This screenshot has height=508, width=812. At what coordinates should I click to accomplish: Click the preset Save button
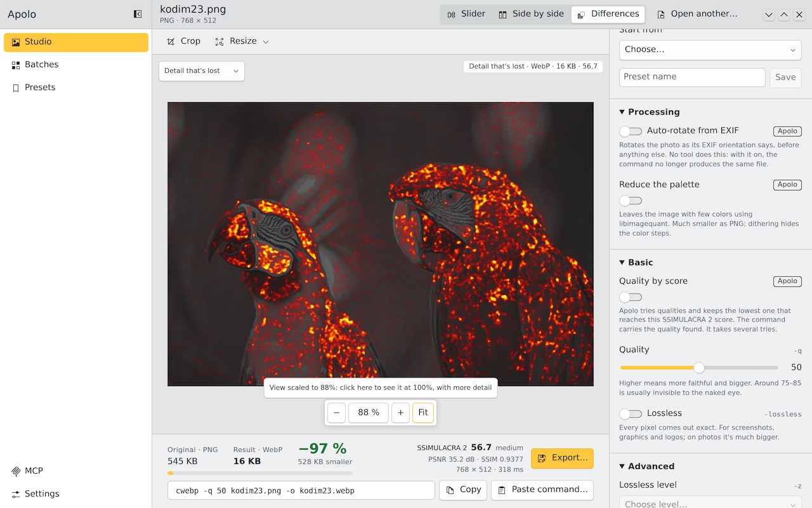tap(785, 77)
